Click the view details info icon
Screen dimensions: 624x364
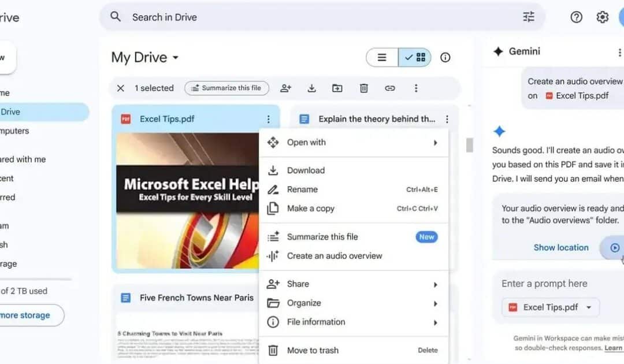coord(445,57)
